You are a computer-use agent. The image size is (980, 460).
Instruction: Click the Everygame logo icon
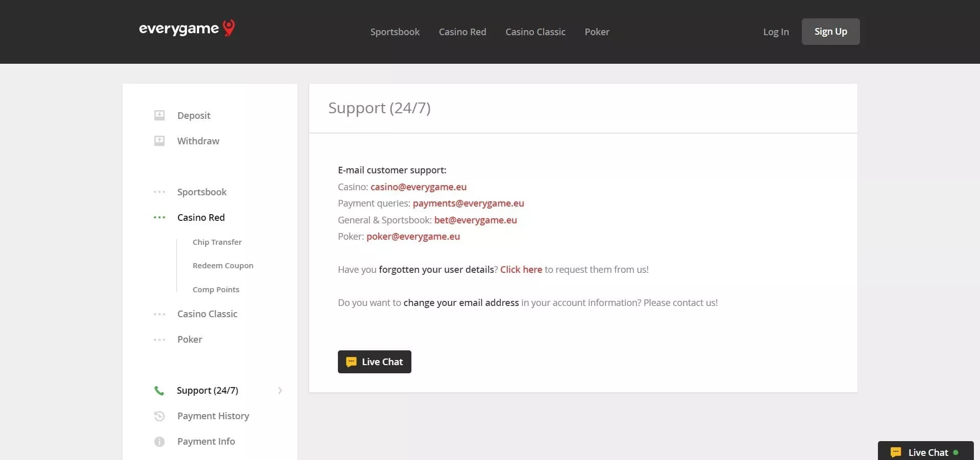click(x=229, y=28)
